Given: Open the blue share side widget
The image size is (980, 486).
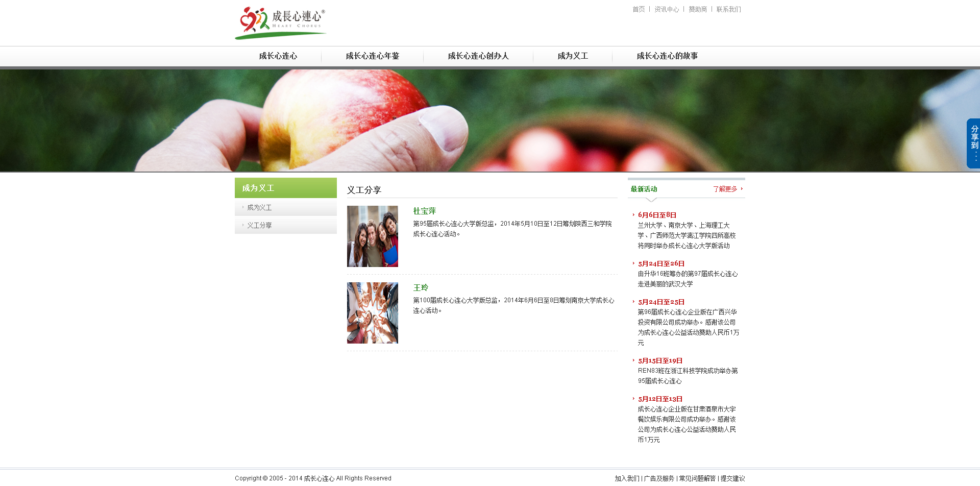Looking at the screenshot, I should (x=973, y=143).
